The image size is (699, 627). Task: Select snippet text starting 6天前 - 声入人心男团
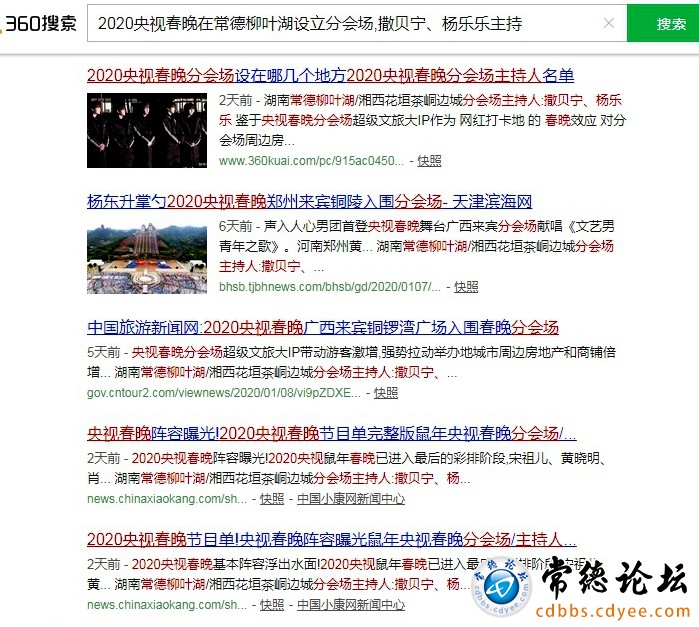417,246
